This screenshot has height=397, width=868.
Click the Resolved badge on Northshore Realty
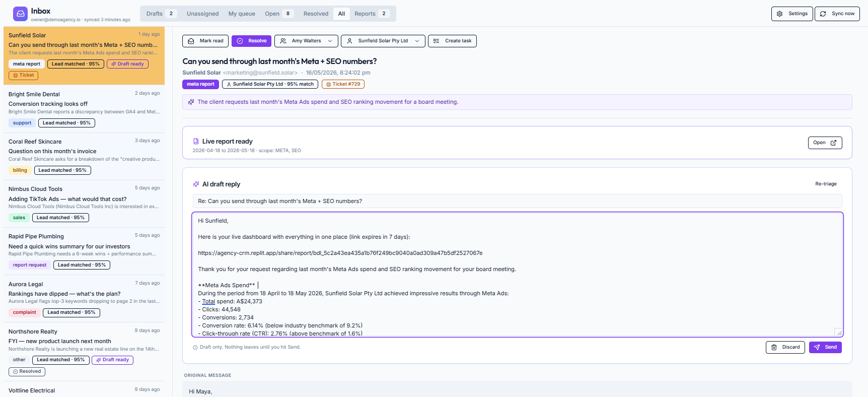[x=27, y=372]
